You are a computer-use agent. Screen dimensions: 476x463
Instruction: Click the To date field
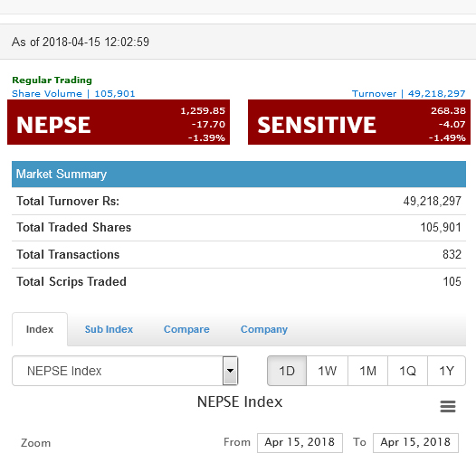415,443
